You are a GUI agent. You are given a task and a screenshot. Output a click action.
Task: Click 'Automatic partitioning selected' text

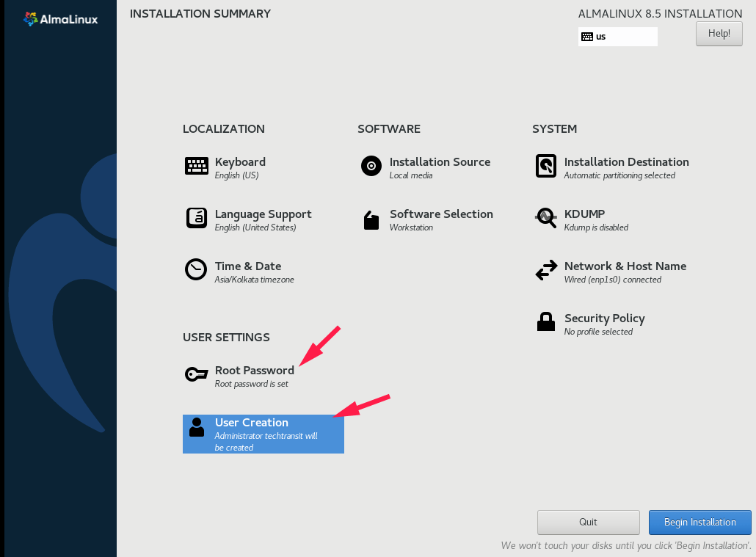(x=619, y=175)
